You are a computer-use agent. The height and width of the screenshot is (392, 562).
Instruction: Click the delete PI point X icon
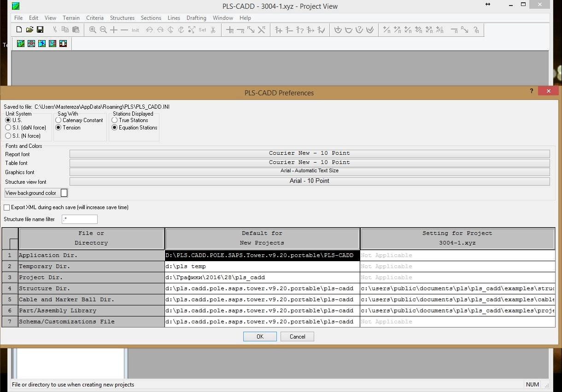point(262,30)
